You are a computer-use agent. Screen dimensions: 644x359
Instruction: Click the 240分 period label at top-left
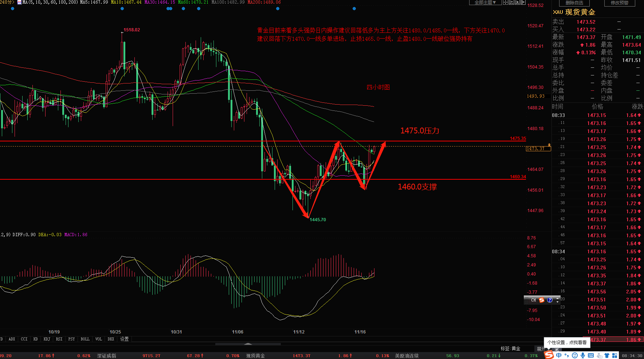(7, 2)
